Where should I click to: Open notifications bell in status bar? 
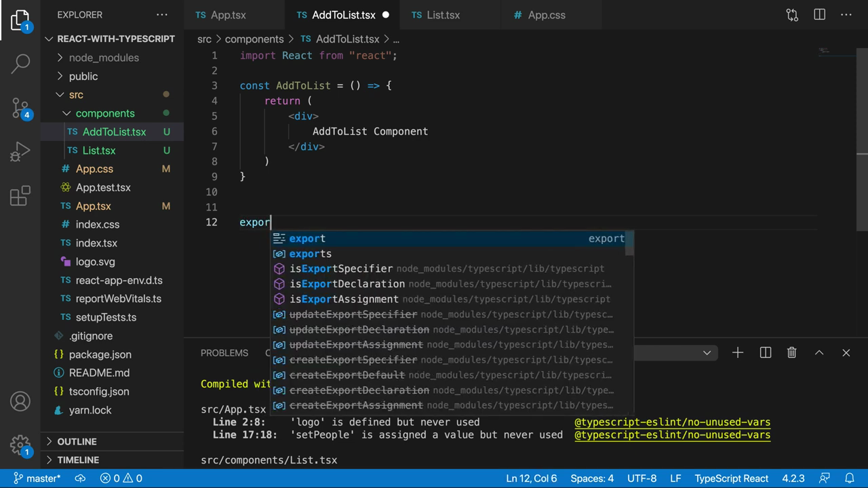coord(849,479)
